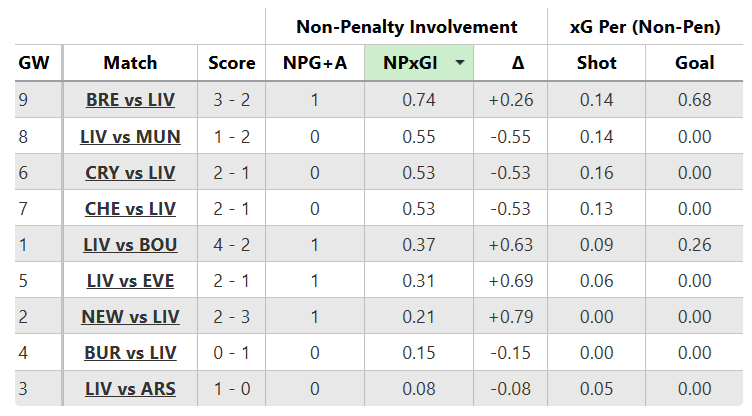Image resolution: width=752 pixels, height=416 pixels.
Task: Sort by the Score column header
Action: pyautogui.click(x=232, y=63)
